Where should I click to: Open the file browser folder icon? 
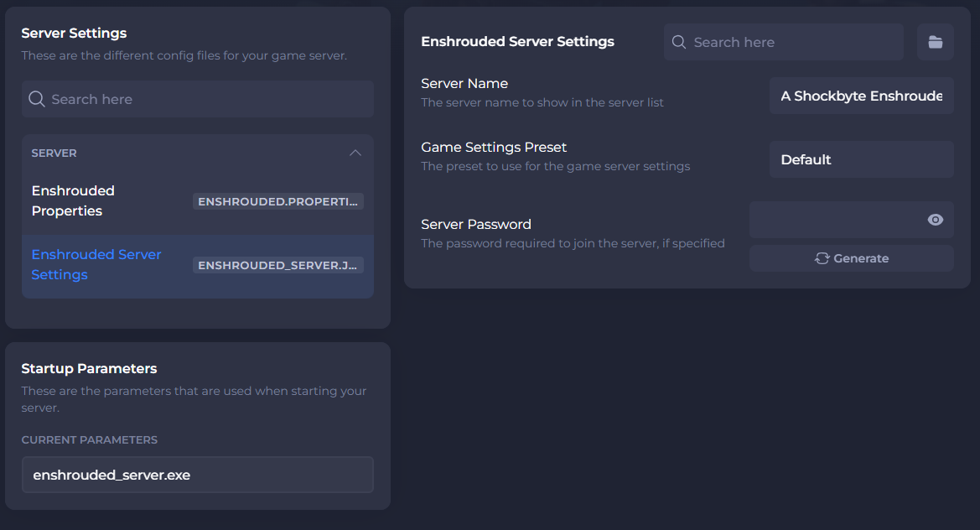pyautogui.click(x=935, y=41)
